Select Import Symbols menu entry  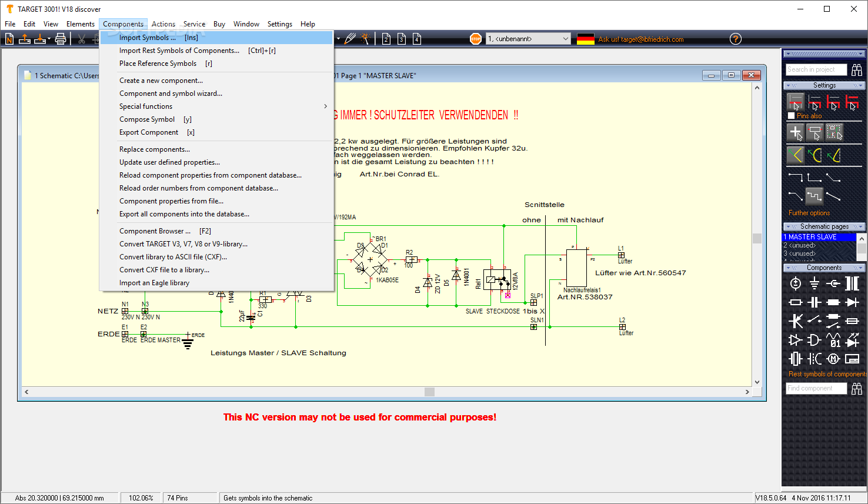(217, 38)
